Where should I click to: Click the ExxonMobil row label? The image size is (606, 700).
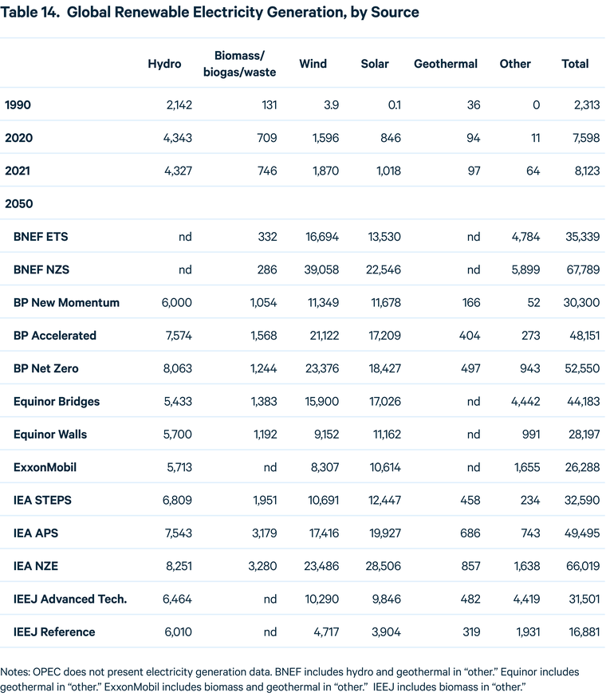(x=45, y=467)
